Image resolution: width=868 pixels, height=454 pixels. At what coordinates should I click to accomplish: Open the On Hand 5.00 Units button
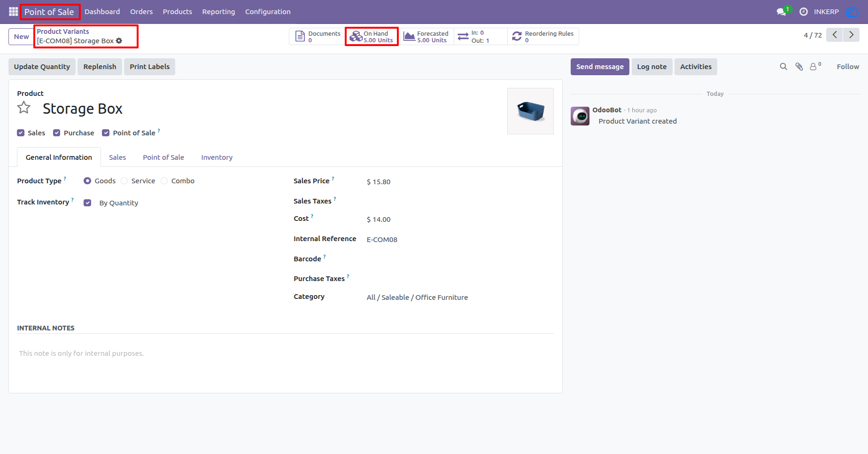coord(372,37)
